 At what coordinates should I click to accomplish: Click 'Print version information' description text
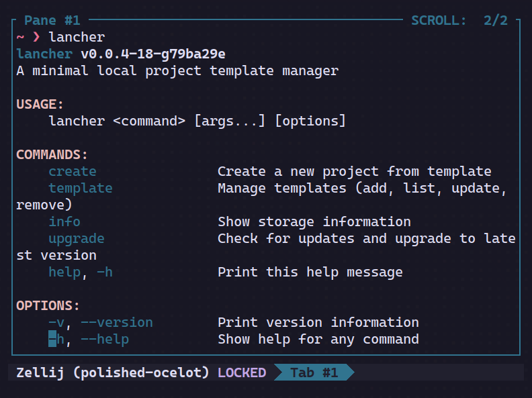click(318, 322)
